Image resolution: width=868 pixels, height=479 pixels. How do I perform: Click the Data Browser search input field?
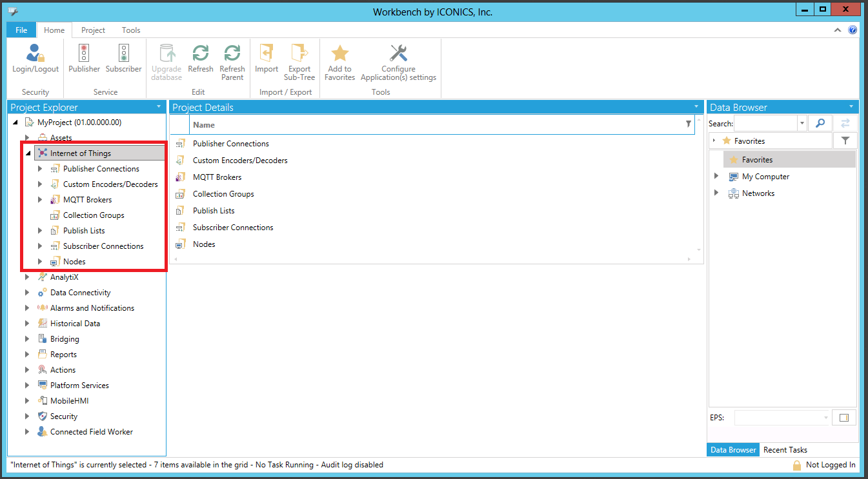click(765, 123)
